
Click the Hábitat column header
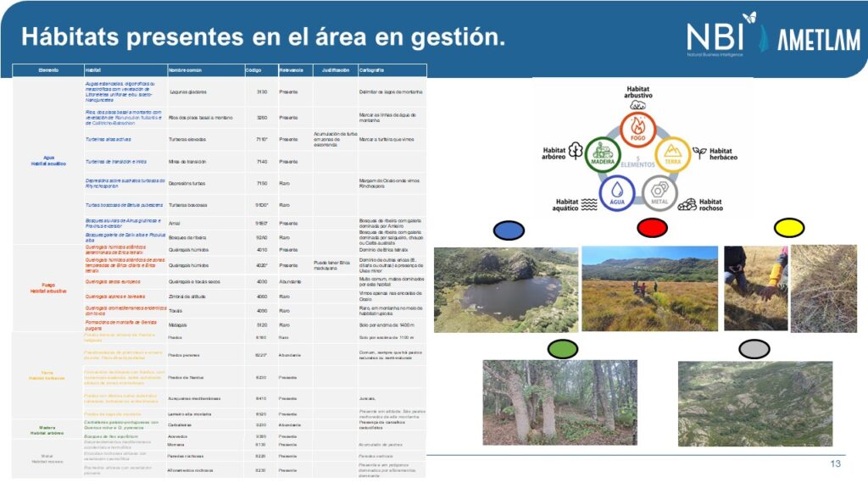[125, 70]
